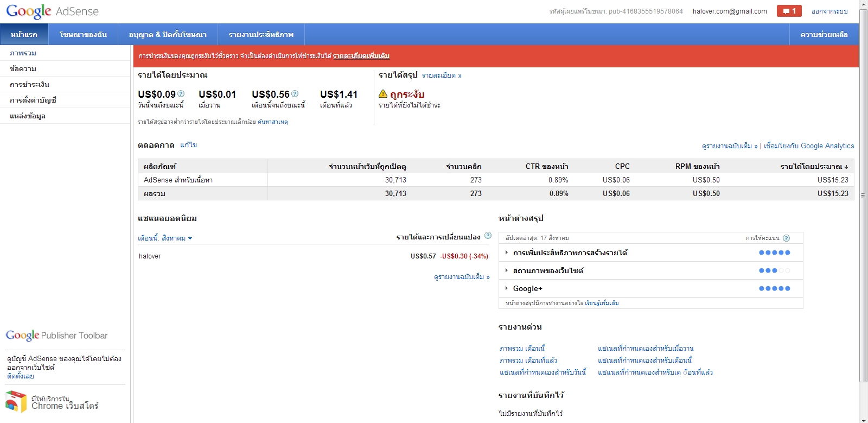Select ภาพรวม in the left sidebar
The image size is (868, 423).
point(65,53)
